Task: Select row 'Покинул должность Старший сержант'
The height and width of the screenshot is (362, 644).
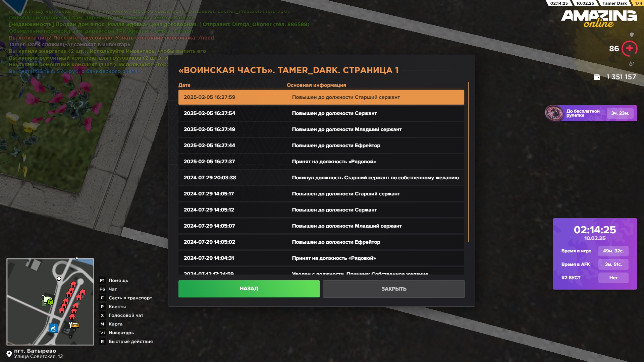Action: pyautogui.click(x=321, y=178)
